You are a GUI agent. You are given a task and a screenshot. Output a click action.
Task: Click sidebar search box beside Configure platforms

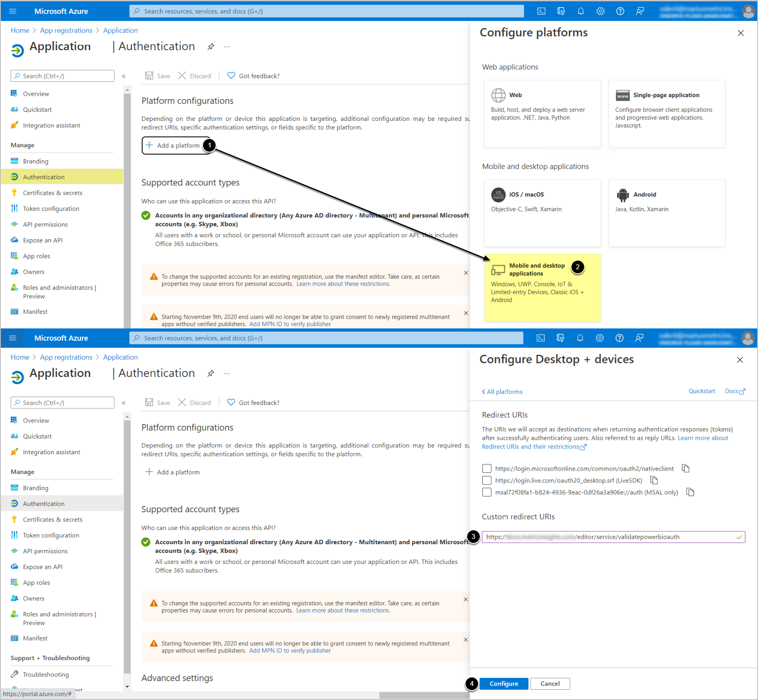62,76
